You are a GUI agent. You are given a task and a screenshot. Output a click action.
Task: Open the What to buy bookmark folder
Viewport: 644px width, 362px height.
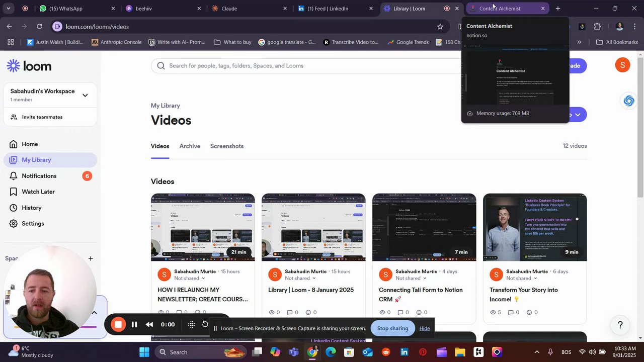point(232,42)
